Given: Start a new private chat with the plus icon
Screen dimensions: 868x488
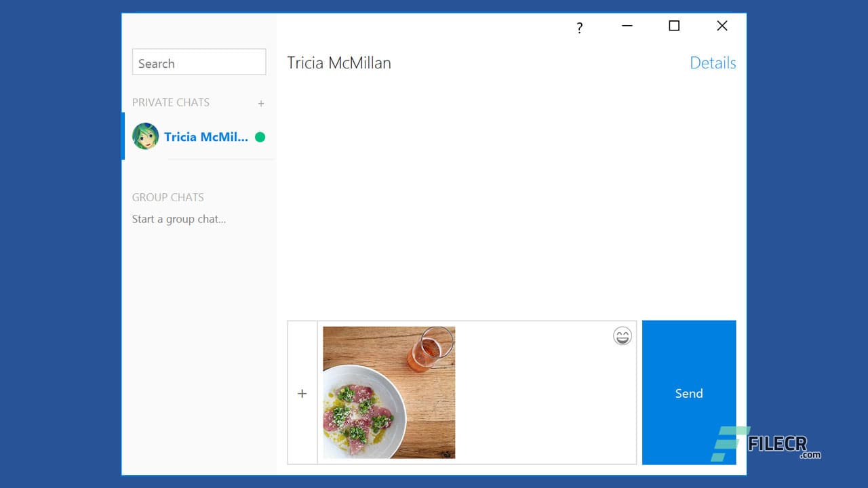Looking at the screenshot, I should pos(261,103).
